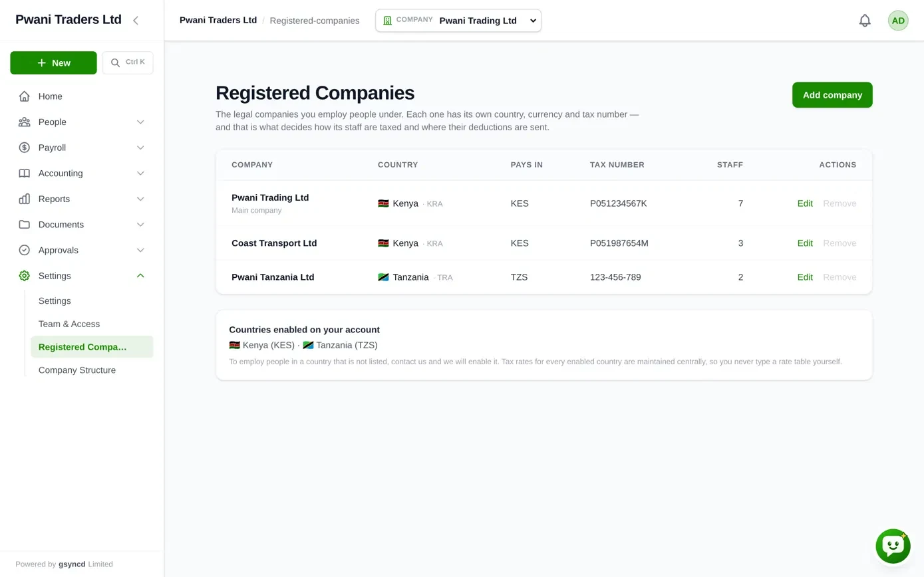Expand the Approvals menu chevron
This screenshot has width=924, height=577.
pyautogui.click(x=140, y=250)
